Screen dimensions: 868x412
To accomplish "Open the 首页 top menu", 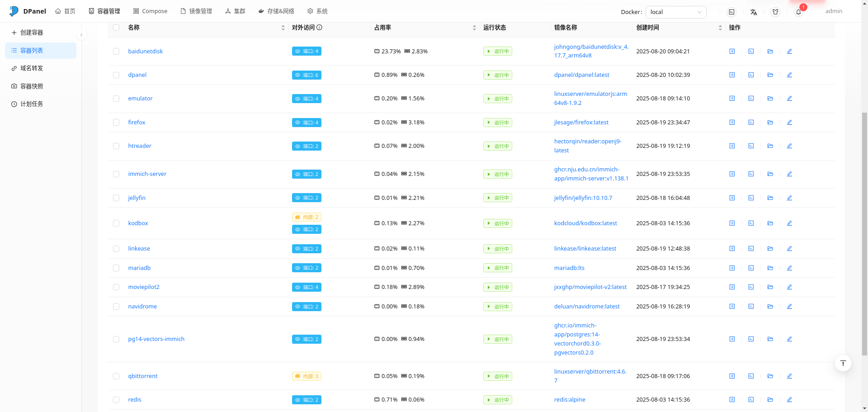I will [65, 11].
